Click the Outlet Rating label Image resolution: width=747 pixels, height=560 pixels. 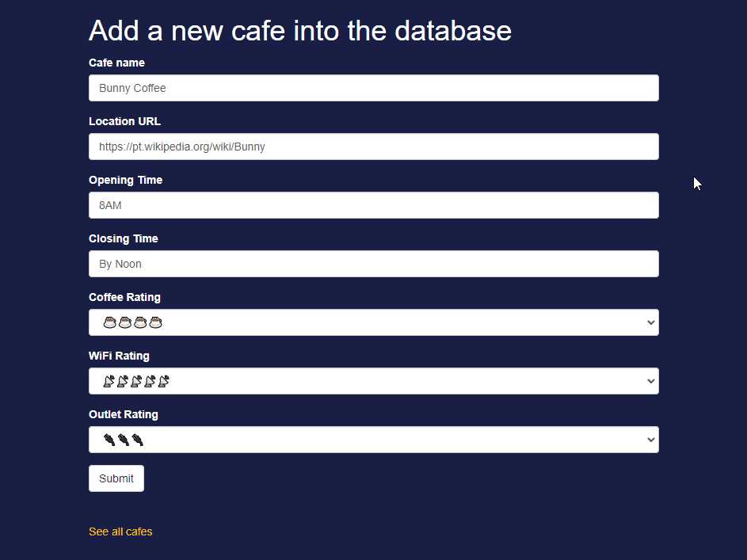124,414
